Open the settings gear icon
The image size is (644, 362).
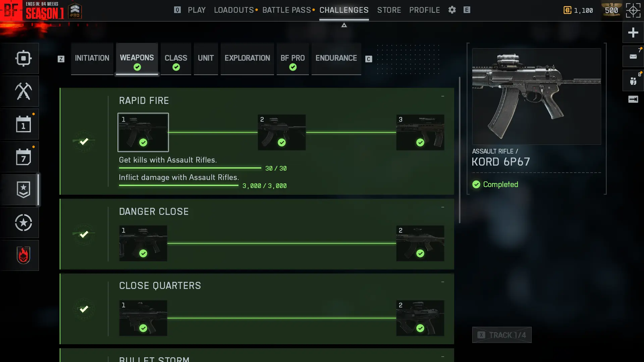click(x=452, y=10)
